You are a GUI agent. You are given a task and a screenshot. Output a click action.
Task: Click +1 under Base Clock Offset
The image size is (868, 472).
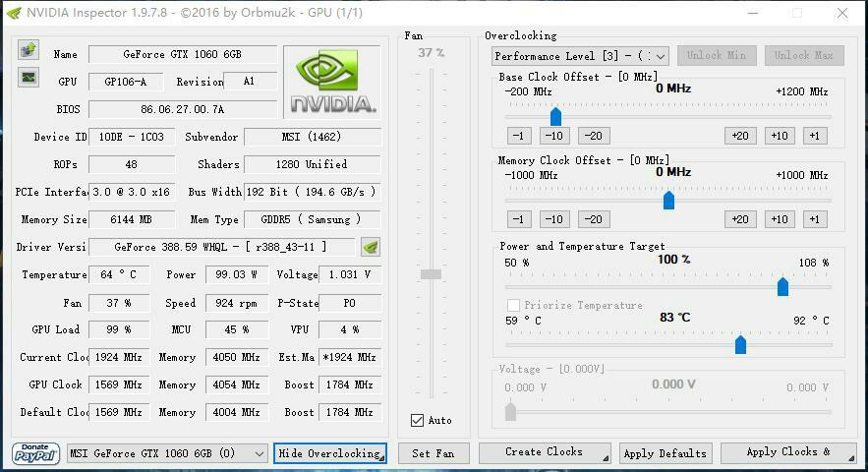pyautogui.click(x=815, y=136)
